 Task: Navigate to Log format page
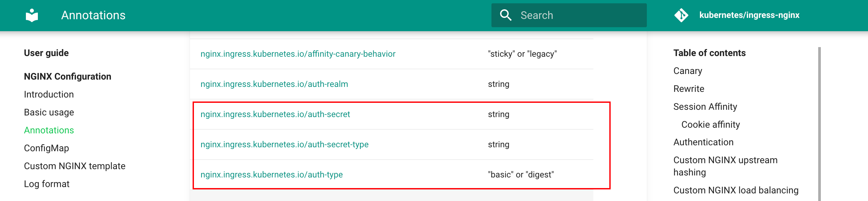(x=46, y=184)
